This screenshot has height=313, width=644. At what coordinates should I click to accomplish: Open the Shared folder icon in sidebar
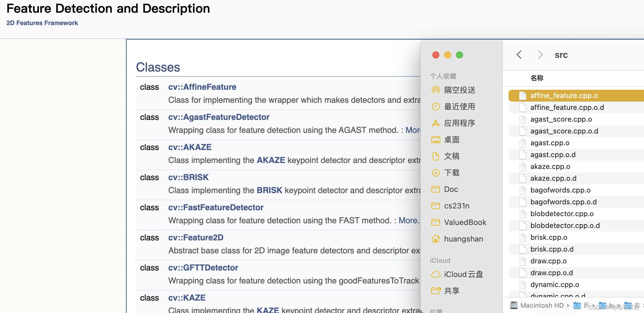[436, 291]
